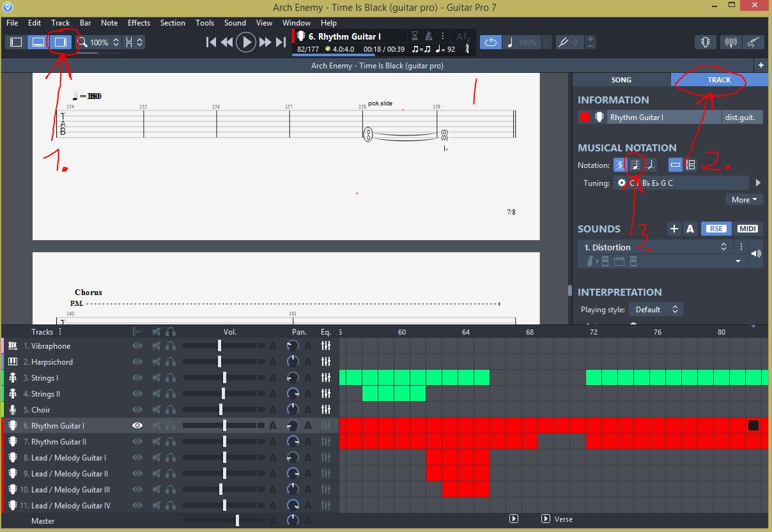Click the gear icon in the Tuning field

coord(621,183)
